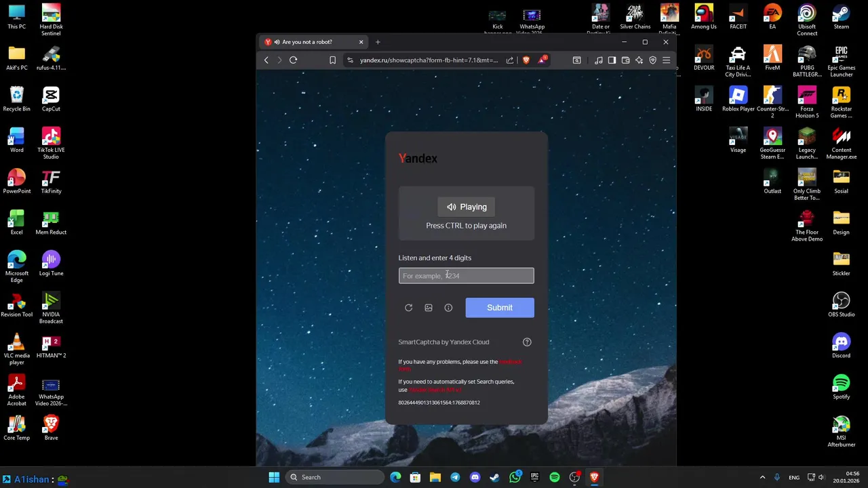Open Spotify from the taskbar
Viewport: 868px width, 488px height.
point(555,477)
